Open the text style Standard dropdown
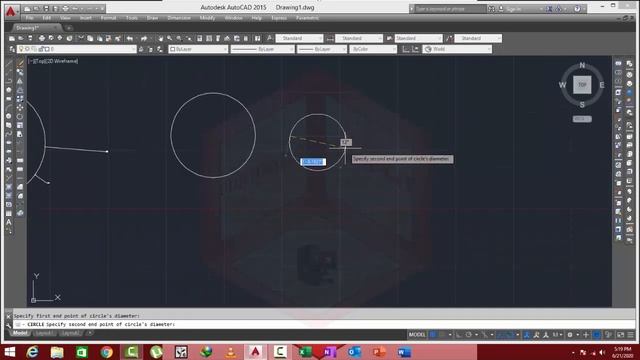This screenshot has width=640, height=360. pos(299,38)
